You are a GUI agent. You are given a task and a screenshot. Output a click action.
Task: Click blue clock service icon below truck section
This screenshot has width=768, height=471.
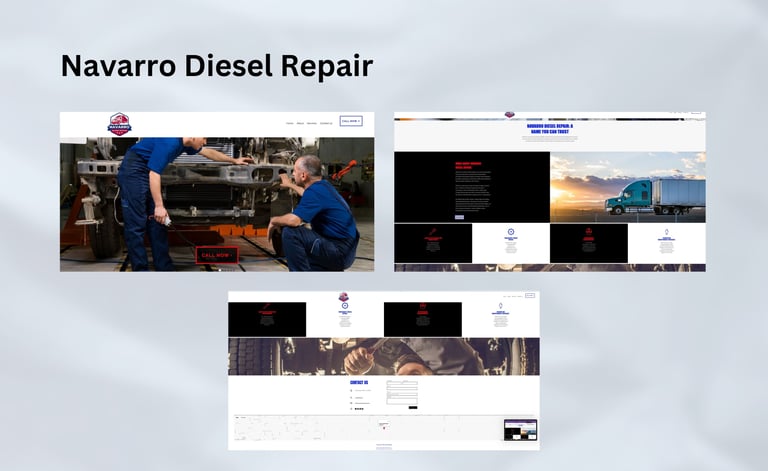[511, 232]
